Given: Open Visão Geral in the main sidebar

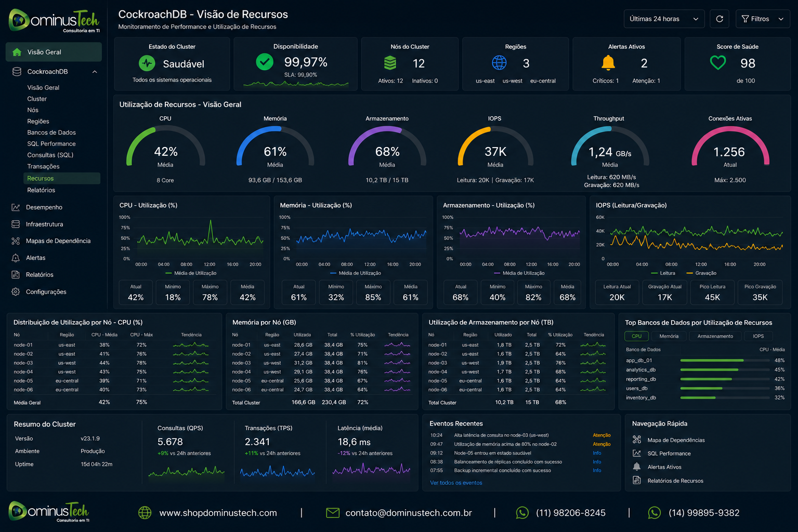Looking at the screenshot, I should coord(54,52).
